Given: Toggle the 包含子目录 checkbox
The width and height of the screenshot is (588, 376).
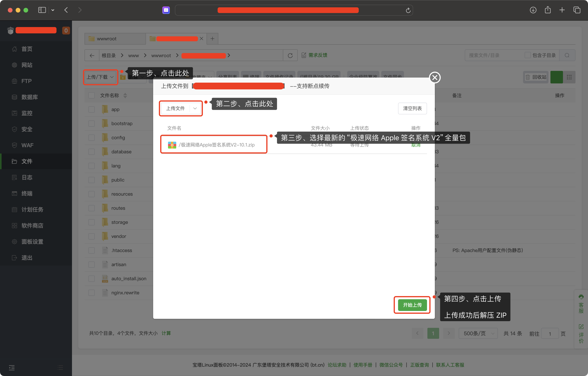Looking at the screenshot, I should (527, 55).
